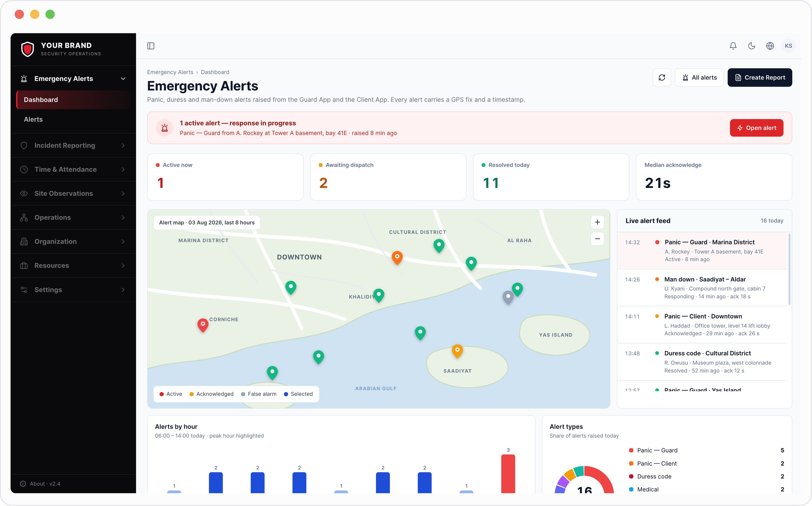The width and height of the screenshot is (812, 506).
Task: Select the red active pin near Corniche
Action: coord(203,325)
